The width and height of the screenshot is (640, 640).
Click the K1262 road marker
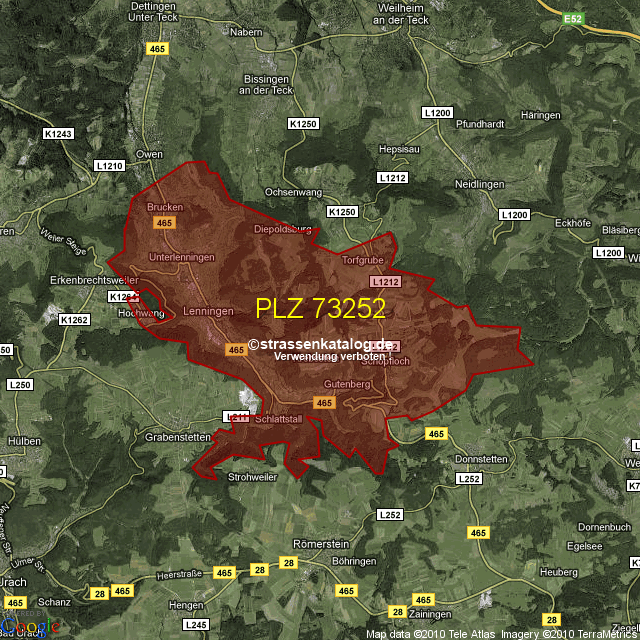(x=74, y=320)
